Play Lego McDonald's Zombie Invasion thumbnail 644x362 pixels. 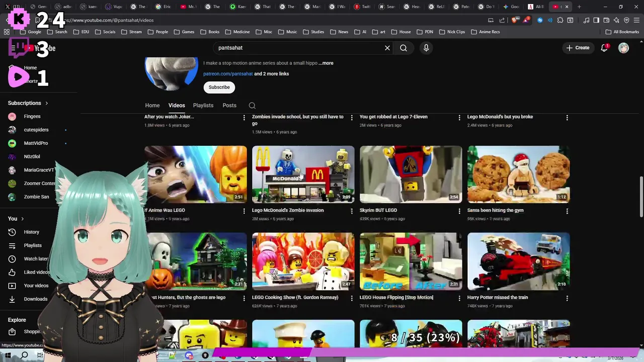pos(303,174)
